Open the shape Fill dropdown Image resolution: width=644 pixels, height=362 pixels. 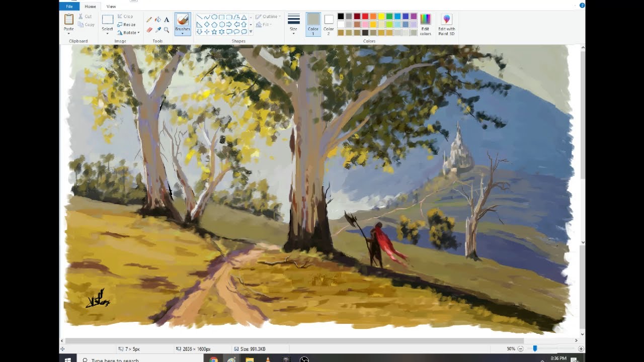point(264,25)
